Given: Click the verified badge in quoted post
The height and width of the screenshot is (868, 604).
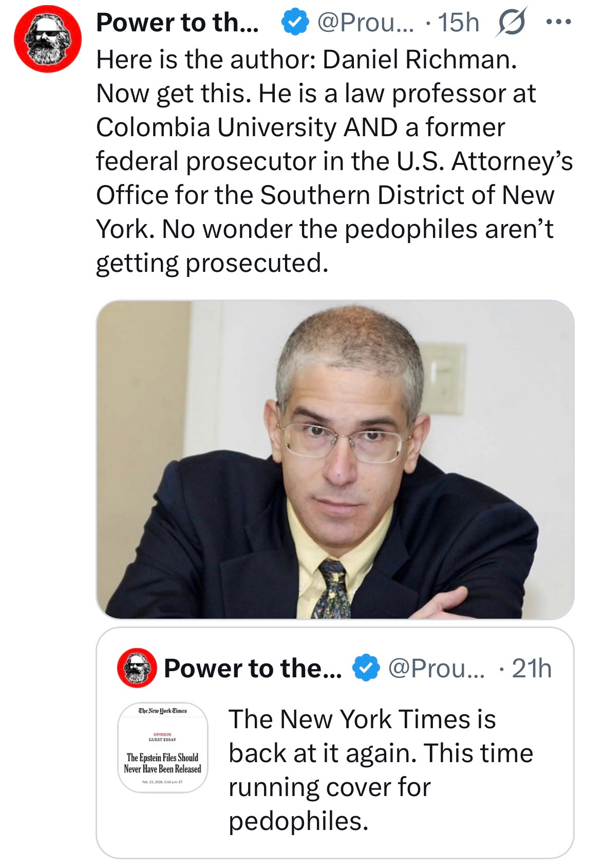Looking at the screenshot, I should point(365,668).
